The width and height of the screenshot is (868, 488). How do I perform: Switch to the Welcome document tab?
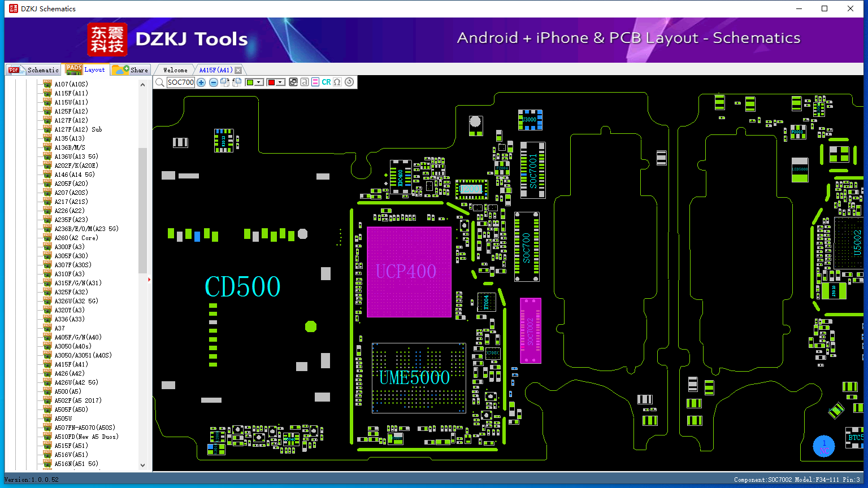click(175, 70)
